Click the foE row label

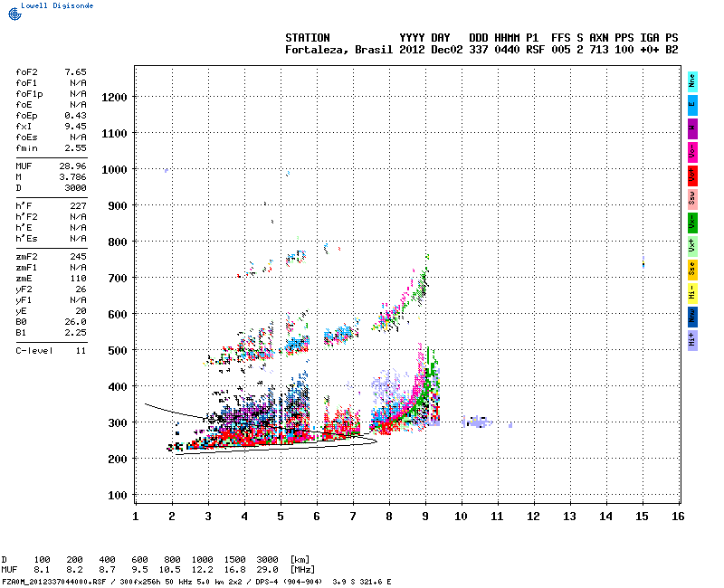coord(24,105)
